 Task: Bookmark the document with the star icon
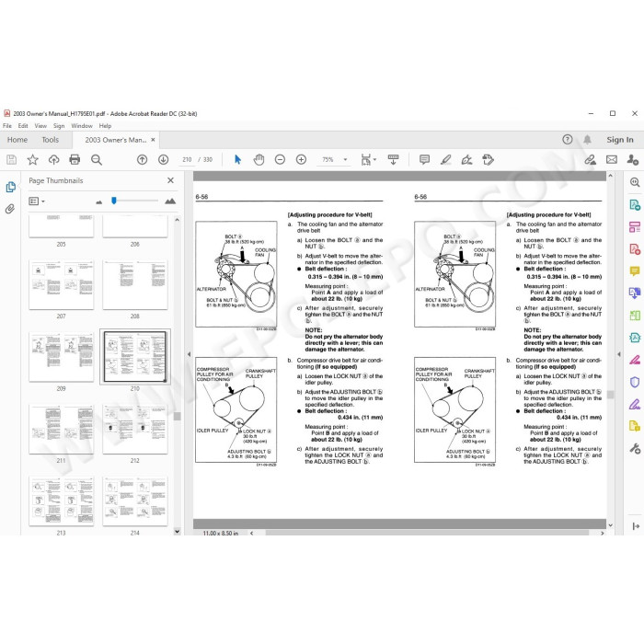[x=32, y=160]
